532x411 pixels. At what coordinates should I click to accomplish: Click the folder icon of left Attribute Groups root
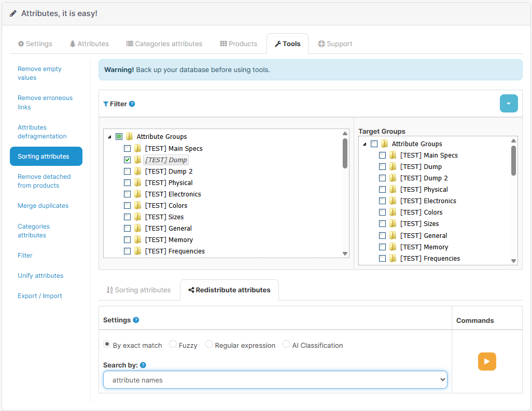tap(129, 137)
